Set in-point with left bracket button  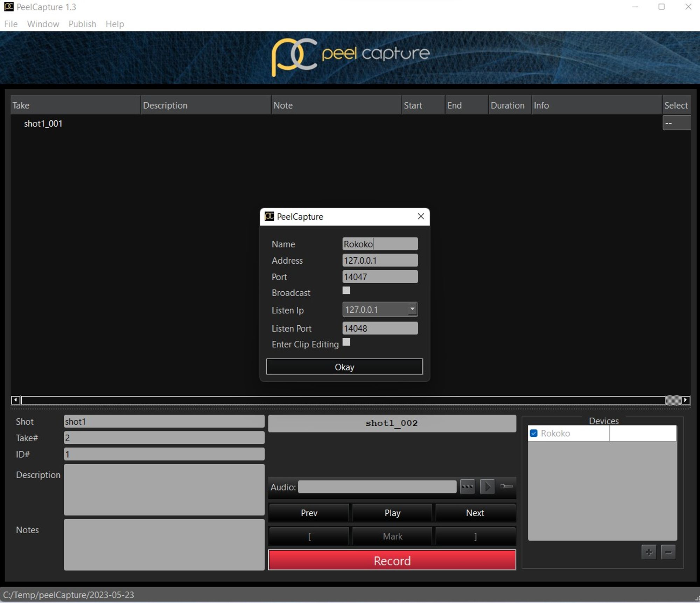(309, 536)
